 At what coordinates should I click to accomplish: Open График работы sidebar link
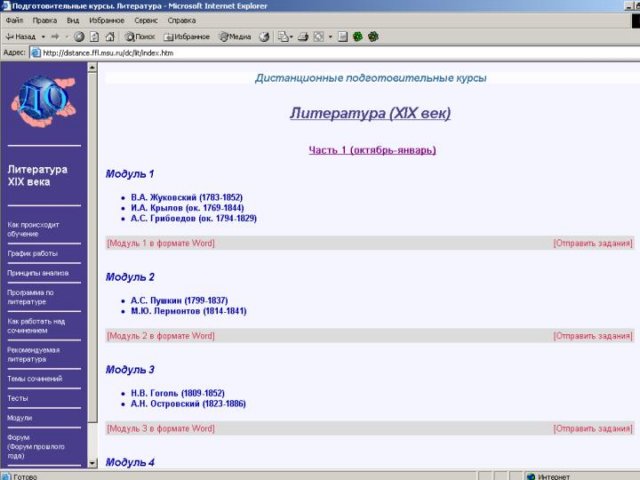click(33, 253)
